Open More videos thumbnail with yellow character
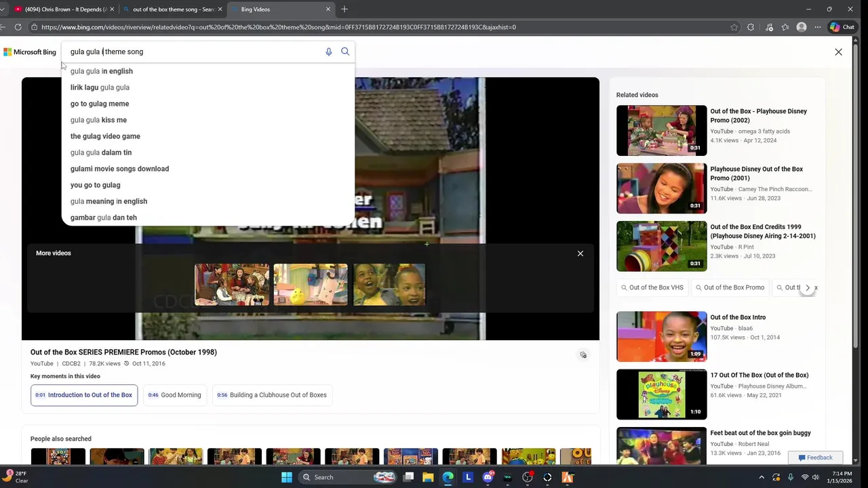Image resolution: width=868 pixels, height=488 pixels. click(x=311, y=285)
